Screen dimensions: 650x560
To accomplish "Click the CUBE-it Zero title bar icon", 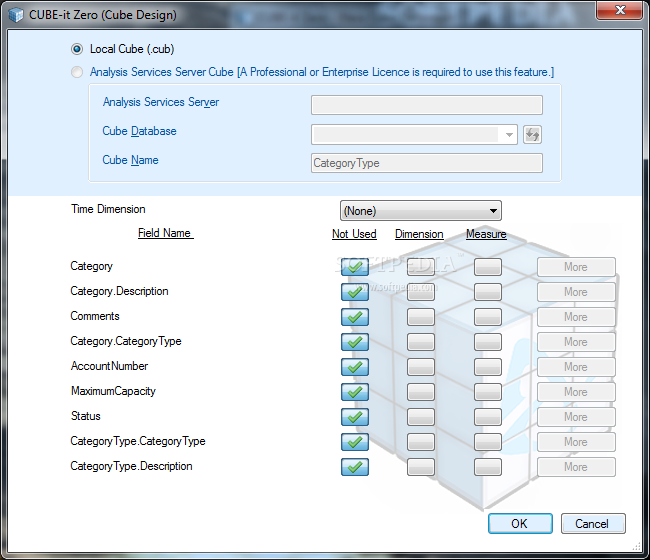I will [x=16, y=15].
